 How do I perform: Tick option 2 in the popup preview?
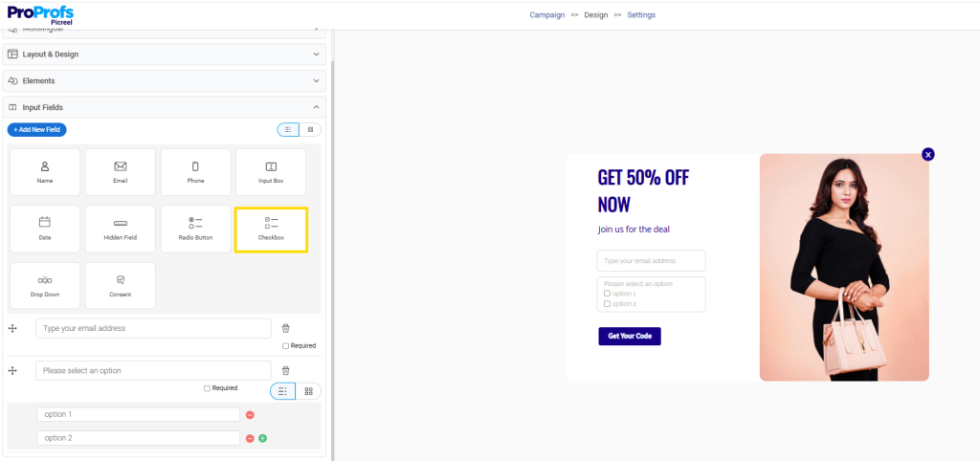pos(607,304)
